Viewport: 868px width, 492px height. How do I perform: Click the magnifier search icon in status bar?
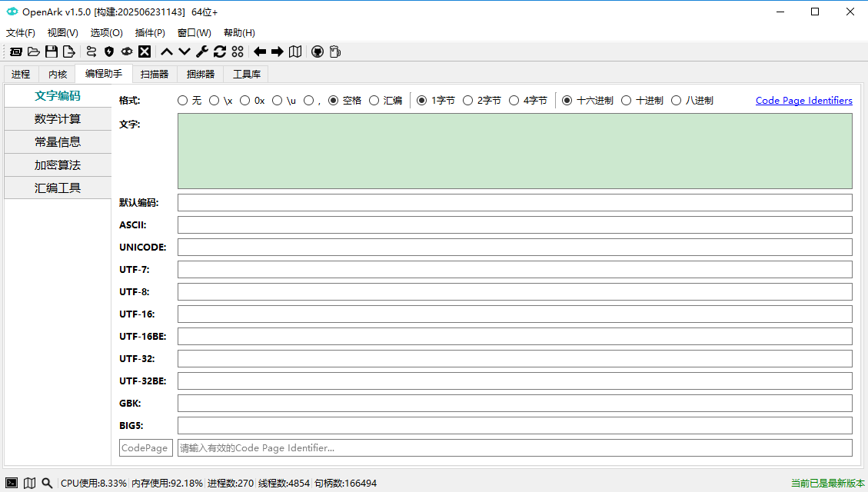pyautogui.click(x=47, y=483)
